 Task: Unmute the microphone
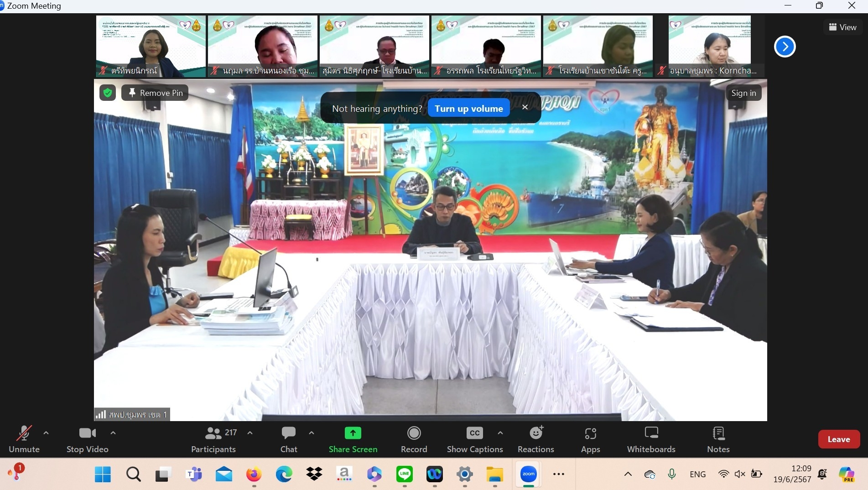point(24,439)
